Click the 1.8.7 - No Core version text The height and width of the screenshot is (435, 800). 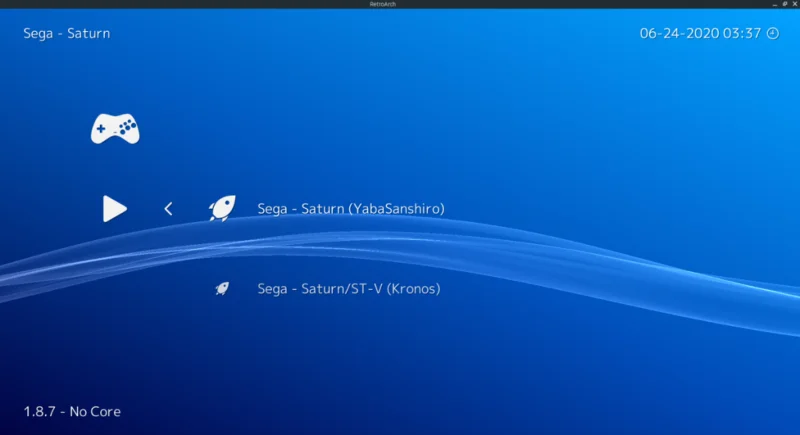pos(72,412)
